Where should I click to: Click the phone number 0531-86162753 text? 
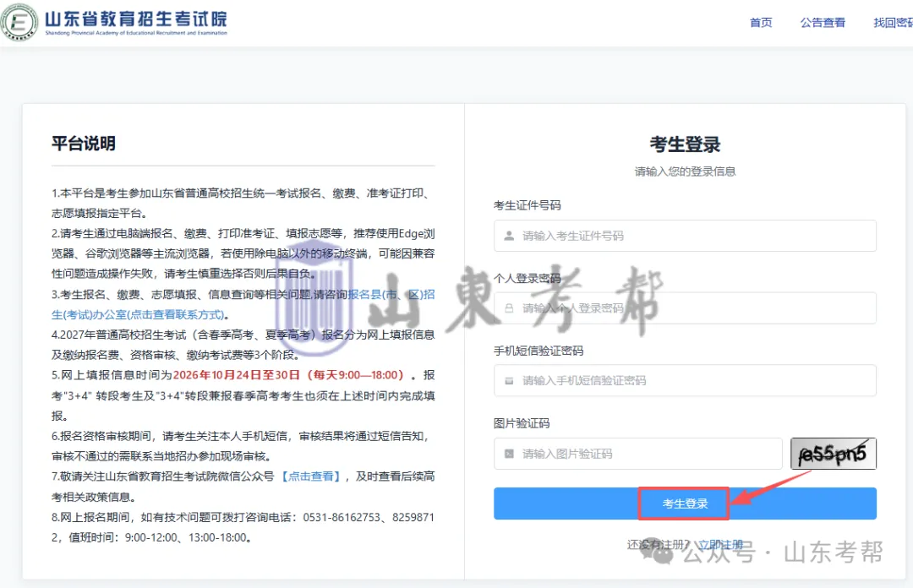342,517
